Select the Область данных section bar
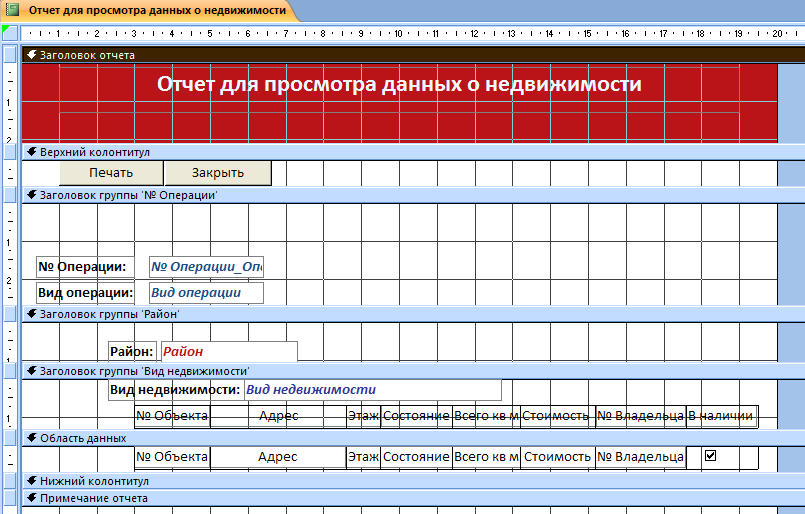This screenshot has height=514, width=805. (x=413, y=438)
